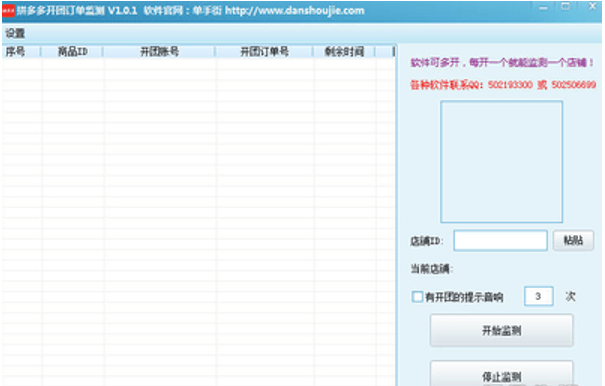The image size is (605, 386).
Task: Close the application window
Action: coord(592,6)
